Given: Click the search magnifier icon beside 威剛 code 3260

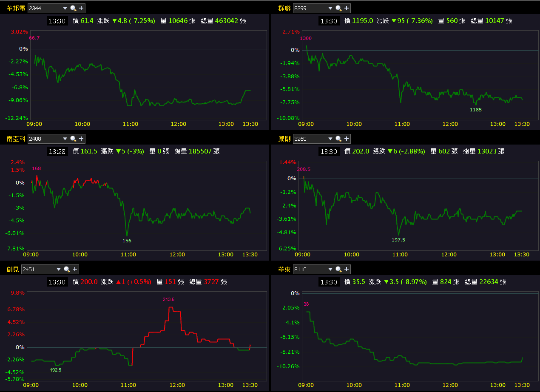Looking at the screenshot, I should click(339, 138).
